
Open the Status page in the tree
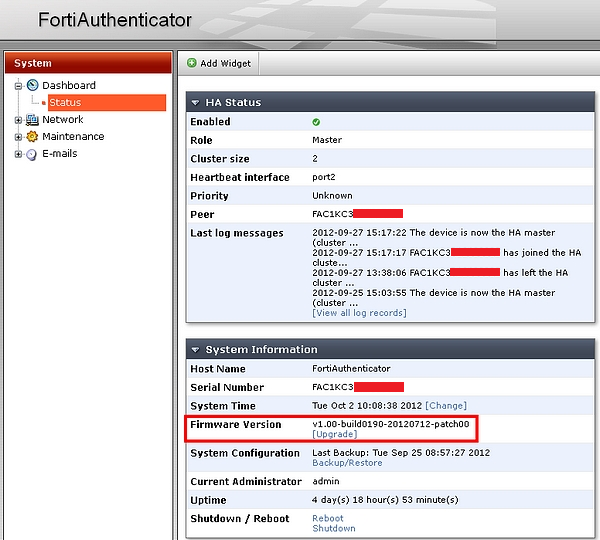pos(107,103)
